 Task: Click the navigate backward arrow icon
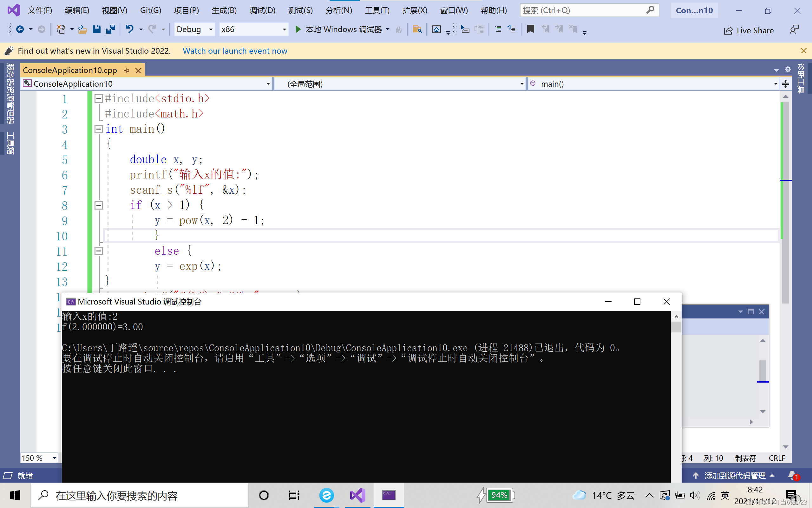click(x=20, y=30)
